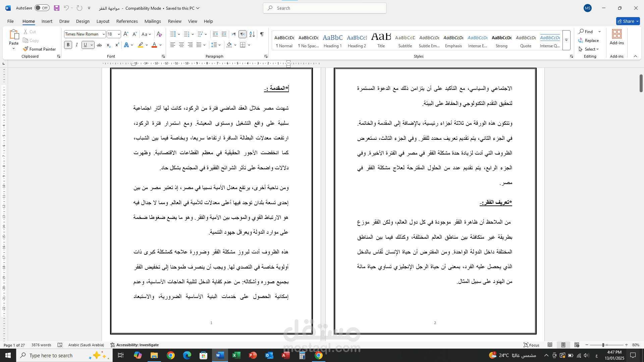
Task: Clear all formatting icon
Action: click(159, 34)
